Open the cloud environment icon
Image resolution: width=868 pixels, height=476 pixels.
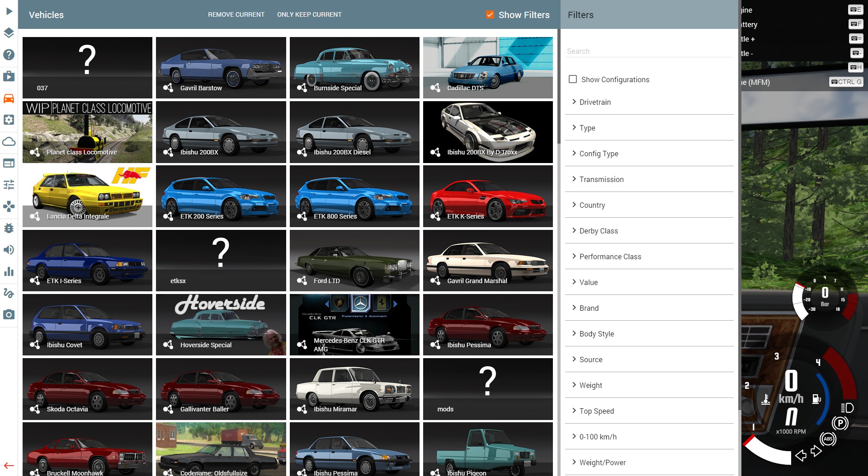(x=9, y=141)
